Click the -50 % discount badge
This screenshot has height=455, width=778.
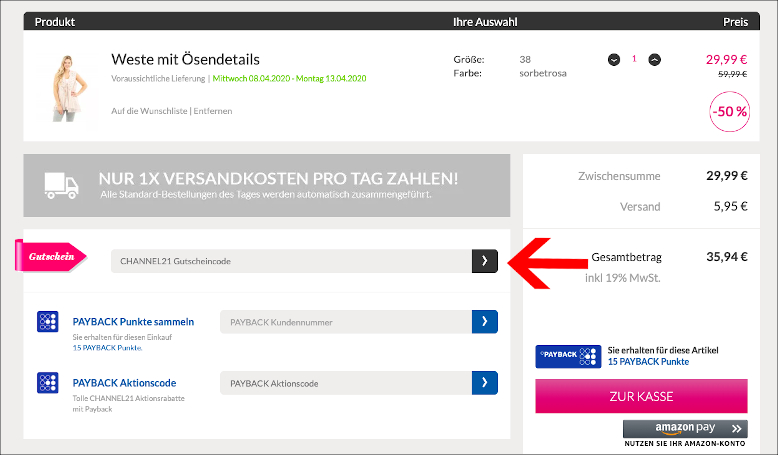(729, 112)
